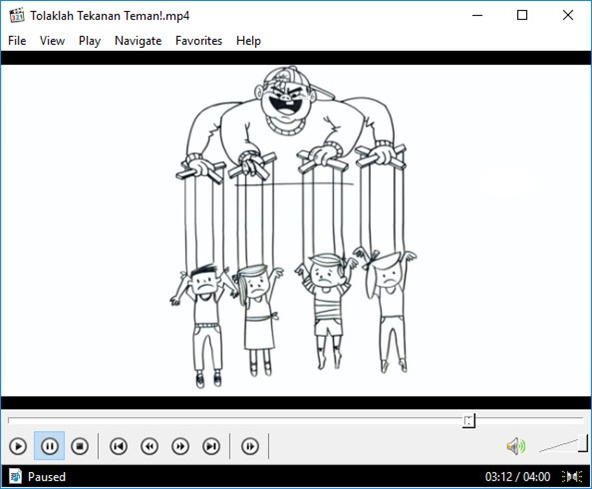Click the video frame with puppet cartoon
The width and height of the screenshot is (592, 489).
pyautogui.click(x=296, y=230)
